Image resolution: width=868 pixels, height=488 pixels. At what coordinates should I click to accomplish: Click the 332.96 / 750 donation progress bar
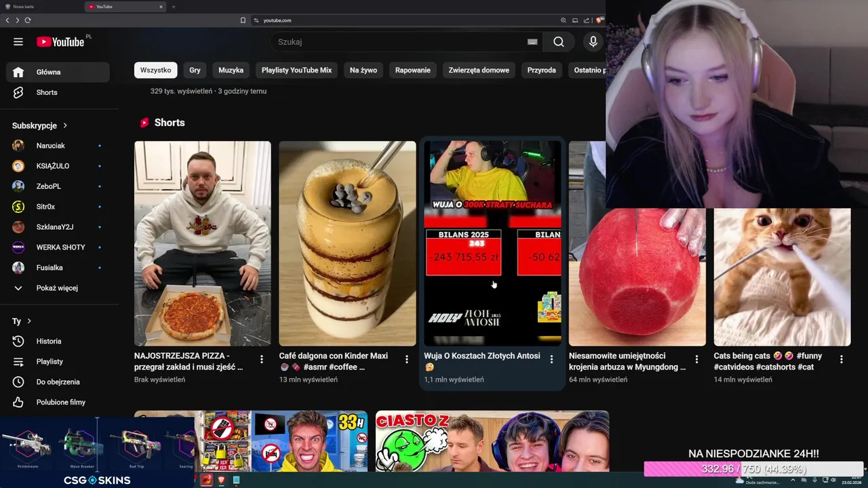(x=753, y=469)
